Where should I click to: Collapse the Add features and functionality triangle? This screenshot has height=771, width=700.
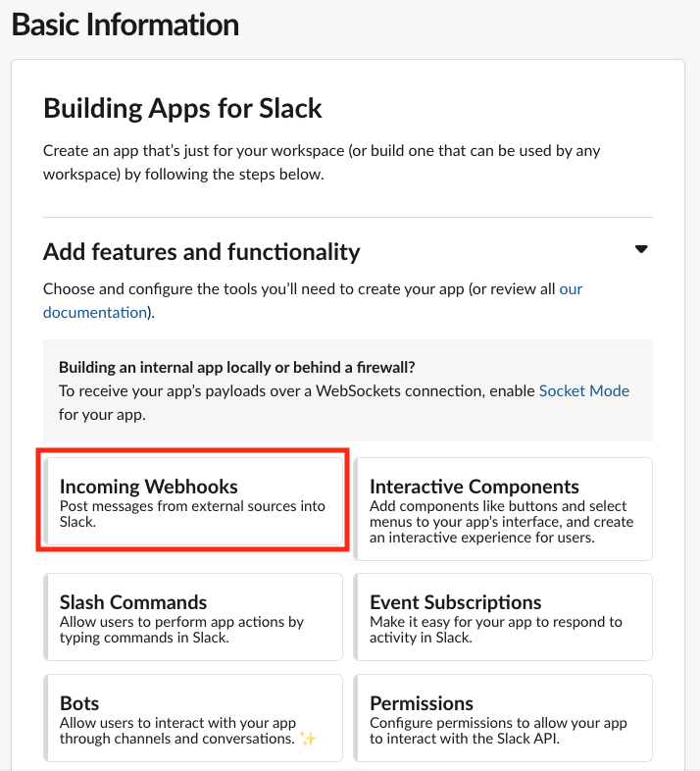[641, 249]
